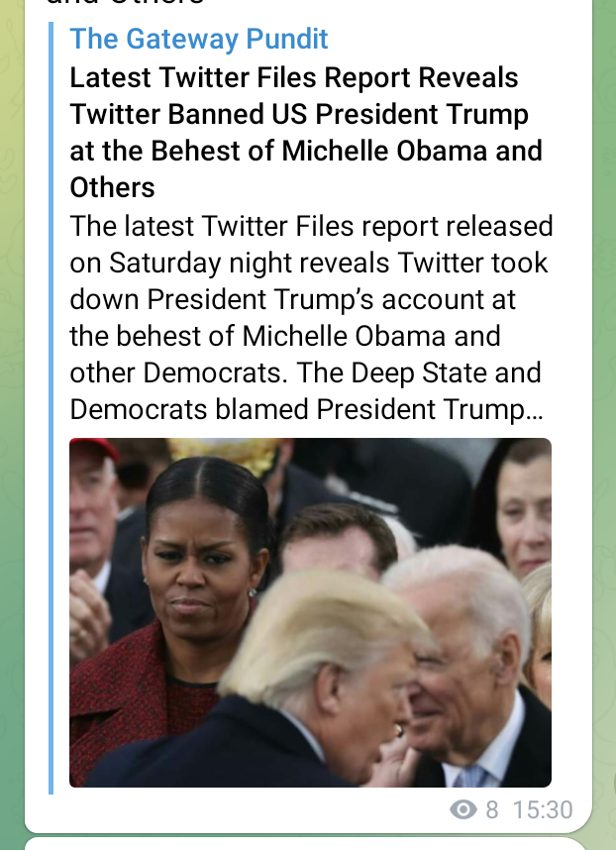Tap the next message bubble below
616x850 pixels.
tap(306, 844)
